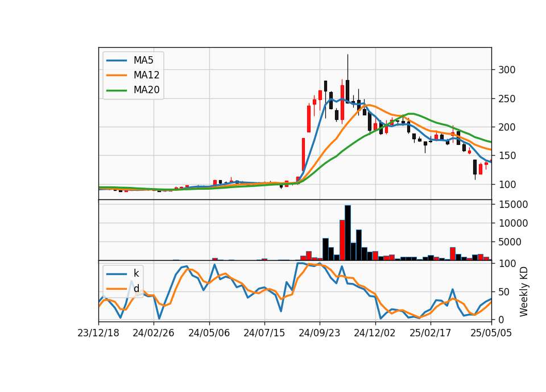546x392 pixels.
Task: Click the tall red volume bar near 10000
Action: 342,240
